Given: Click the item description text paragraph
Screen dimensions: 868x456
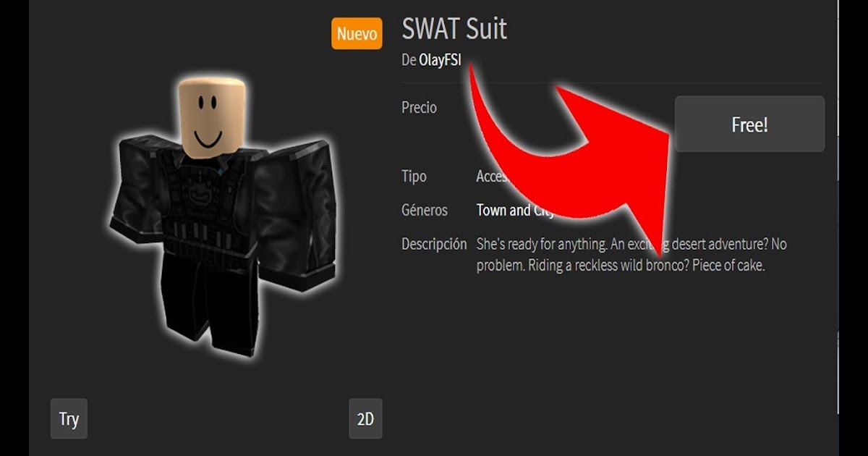Looking at the screenshot, I should [x=631, y=255].
